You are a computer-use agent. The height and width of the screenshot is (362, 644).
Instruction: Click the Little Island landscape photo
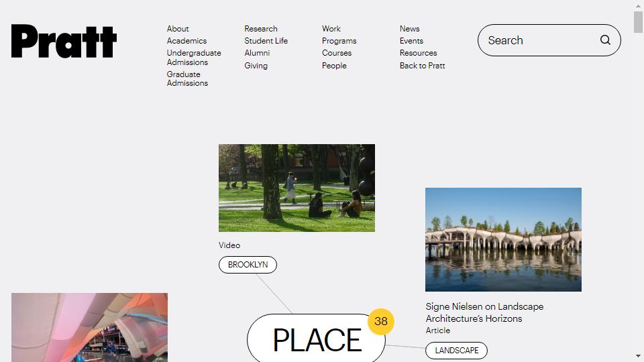coord(503,239)
